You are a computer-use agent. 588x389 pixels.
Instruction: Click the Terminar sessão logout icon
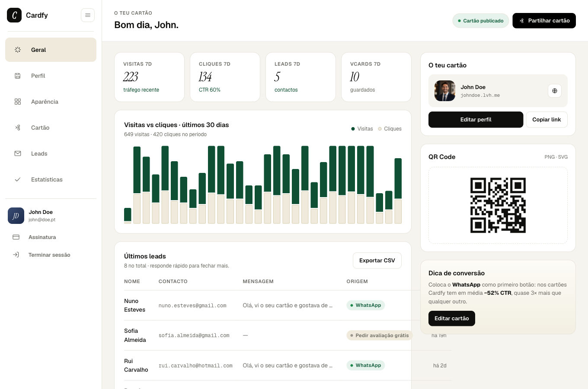[x=16, y=255]
